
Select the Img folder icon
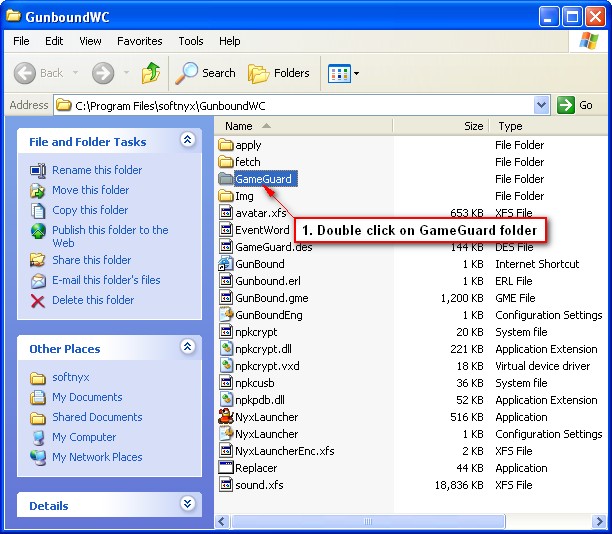tap(226, 196)
